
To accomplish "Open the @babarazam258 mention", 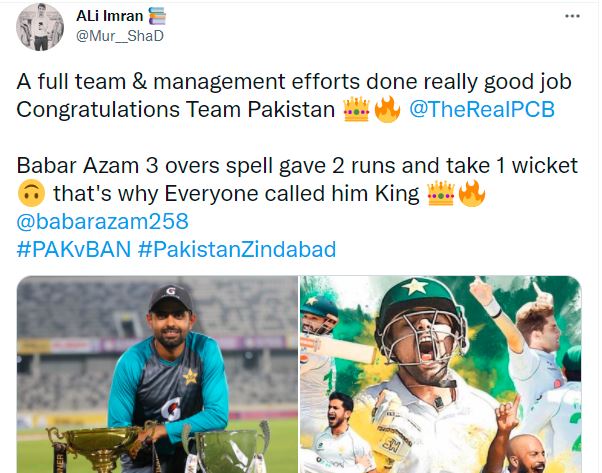I will [x=103, y=221].
